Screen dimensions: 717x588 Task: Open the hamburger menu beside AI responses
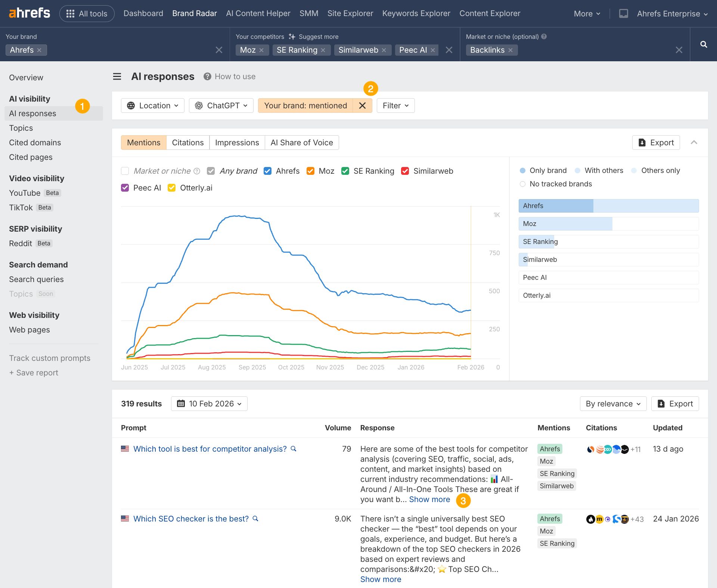(x=117, y=76)
